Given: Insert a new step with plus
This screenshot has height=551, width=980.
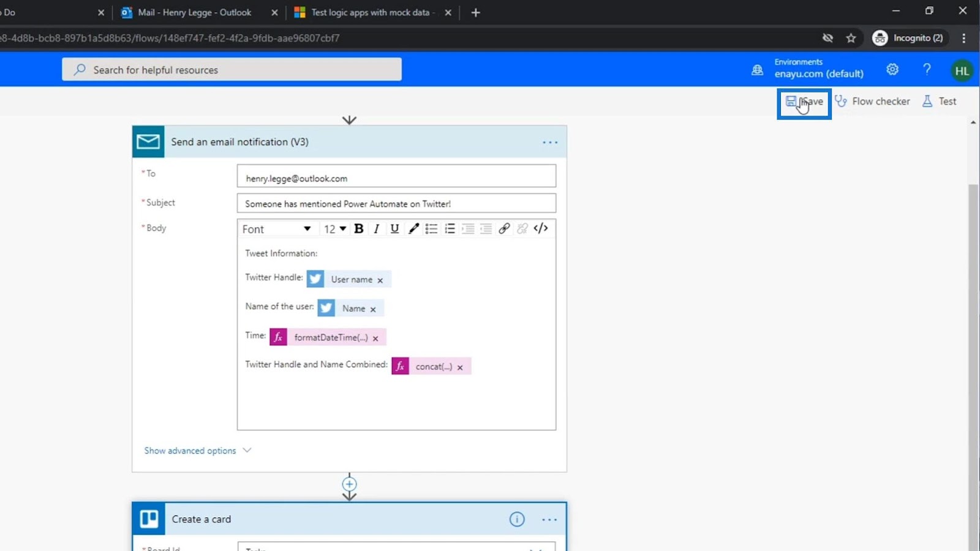Looking at the screenshot, I should (349, 484).
